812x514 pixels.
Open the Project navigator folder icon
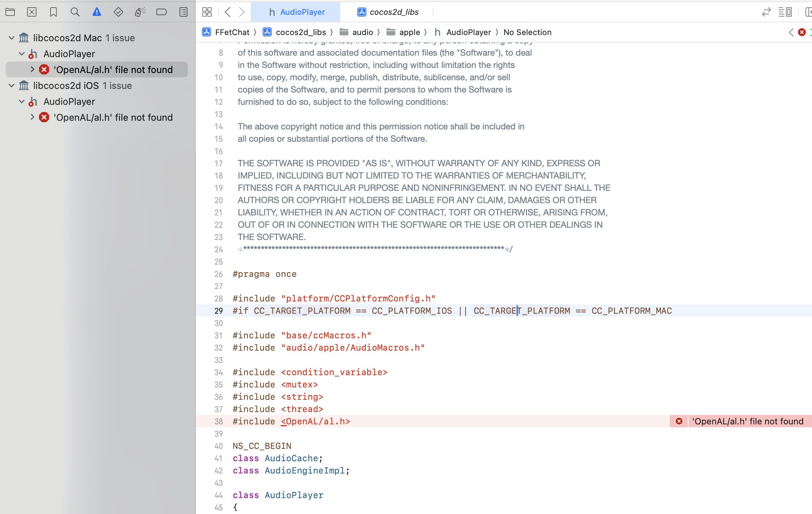pos(10,12)
